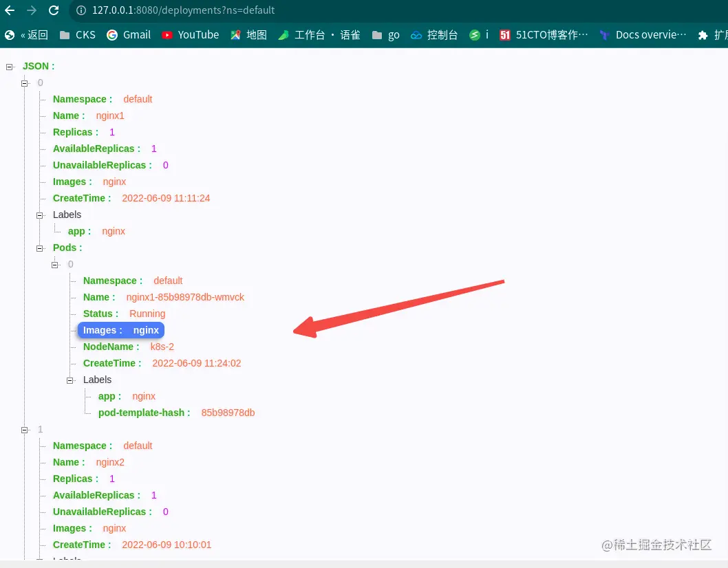Select CreateTime 2022-06-09 10:10:01 row
728x568 pixels.
[132, 545]
